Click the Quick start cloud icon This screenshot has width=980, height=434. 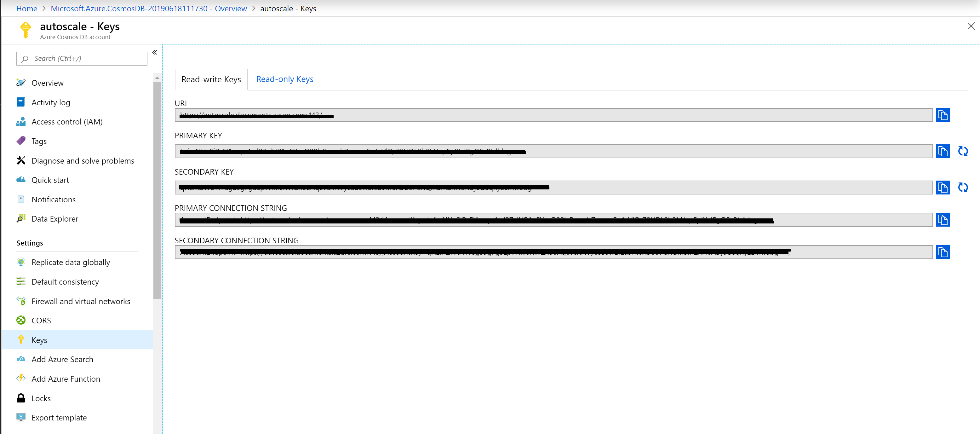tap(21, 180)
